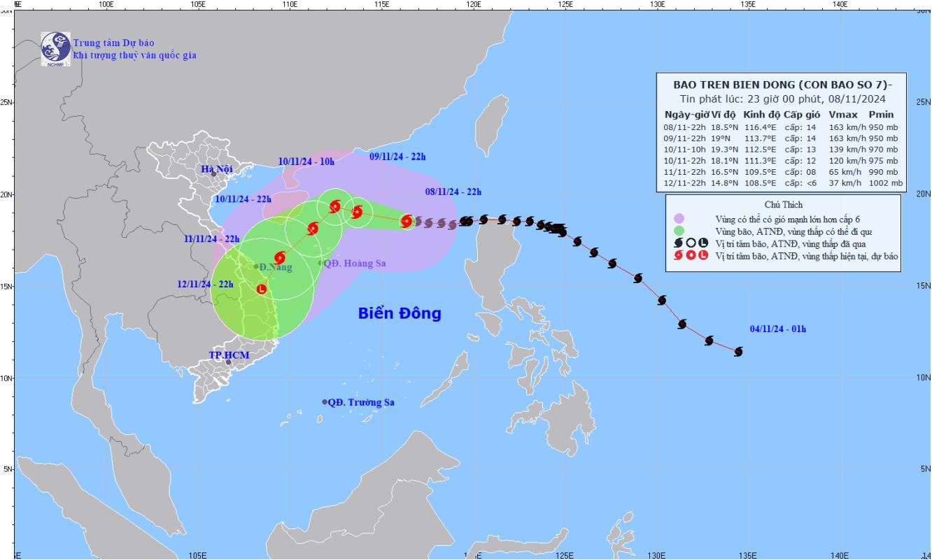This screenshot has height=560, width=932.
Task: Click the red L low-pressure marker on the map
Action: [x=262, y=289]
